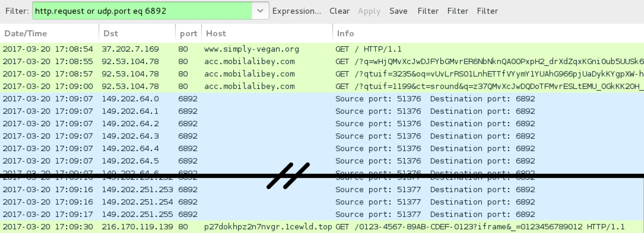Click timestamp 2017-03-20 17:09:00
Image resolution: width=644 pixels, height=233 pixels.
(47, 87)
